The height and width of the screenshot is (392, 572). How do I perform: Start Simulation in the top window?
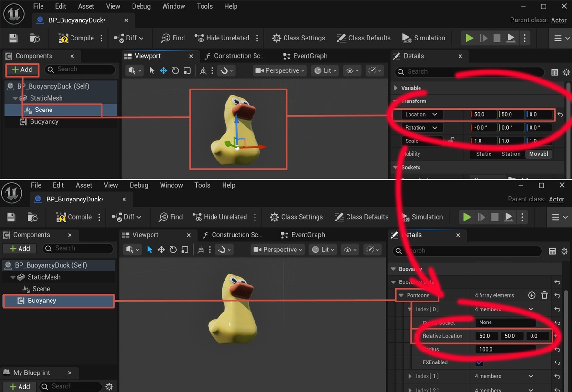(x=424, y=38)
